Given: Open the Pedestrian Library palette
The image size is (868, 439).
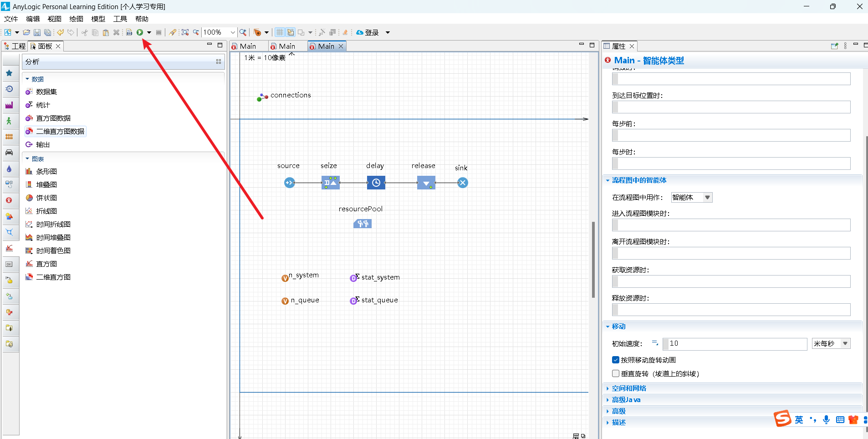Looking at the screenshot, I should [x=9, y=121].
